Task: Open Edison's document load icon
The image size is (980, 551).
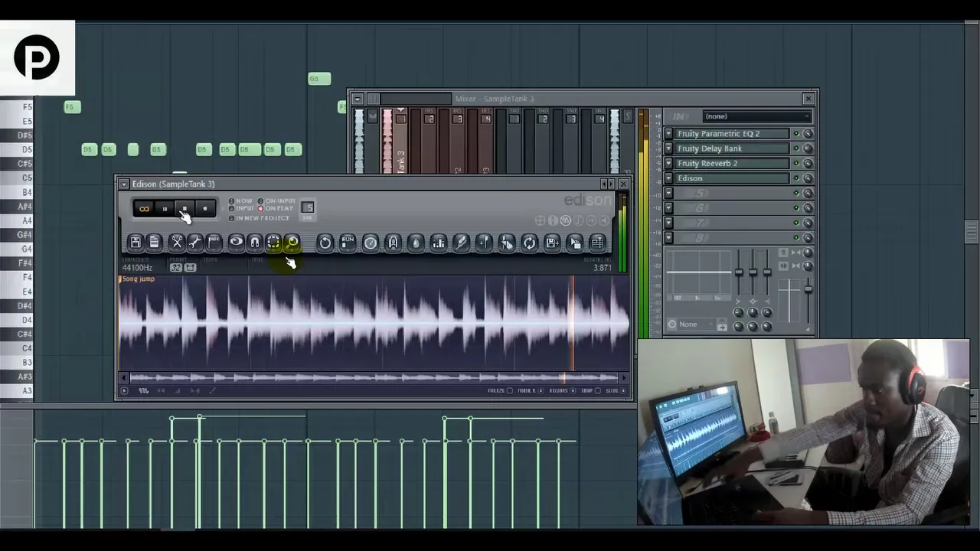Action: 154,243
